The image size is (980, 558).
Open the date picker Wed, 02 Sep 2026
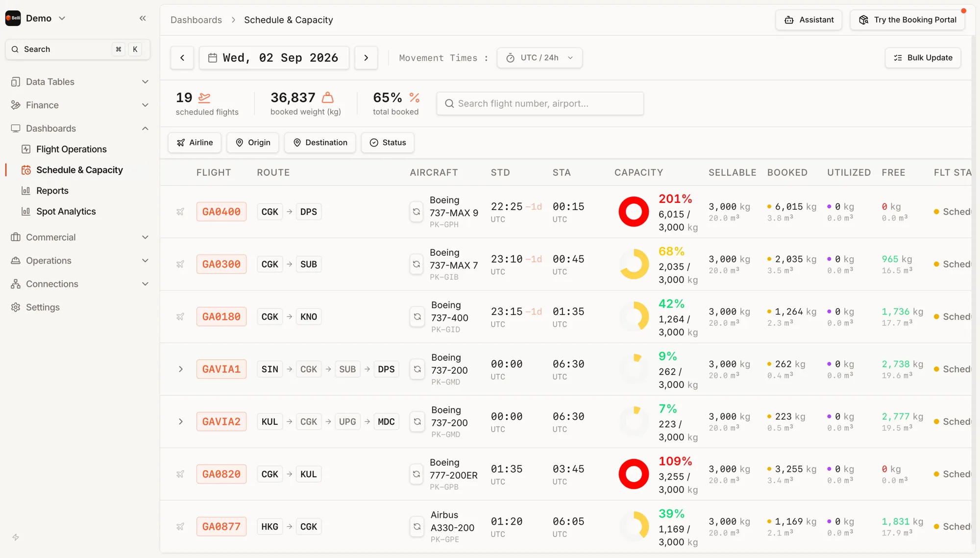pos(274,58)
